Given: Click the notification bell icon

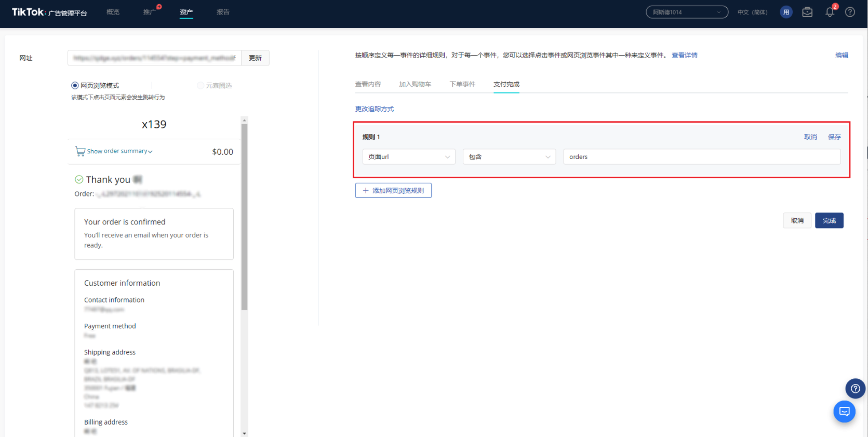Looking at the screenshot, I should 830,12.
